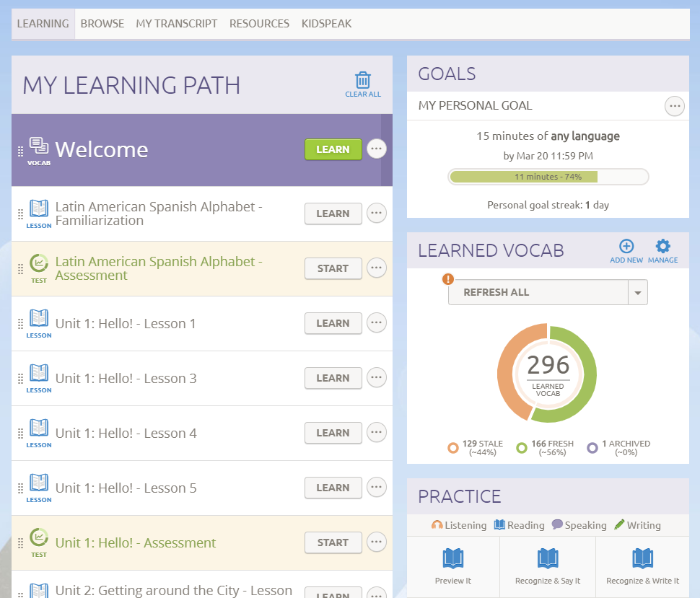Switch to the Browse tab

point(102,24)
